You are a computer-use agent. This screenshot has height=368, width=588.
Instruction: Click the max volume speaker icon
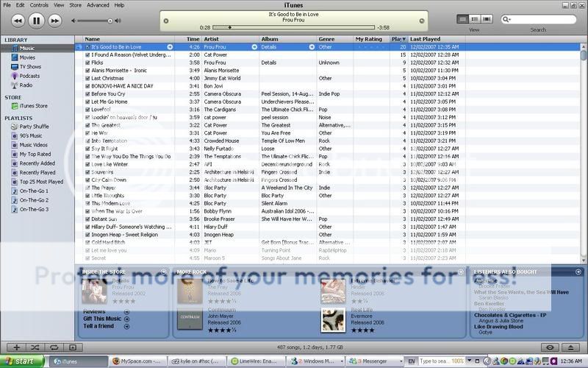[x=118, y=21]
